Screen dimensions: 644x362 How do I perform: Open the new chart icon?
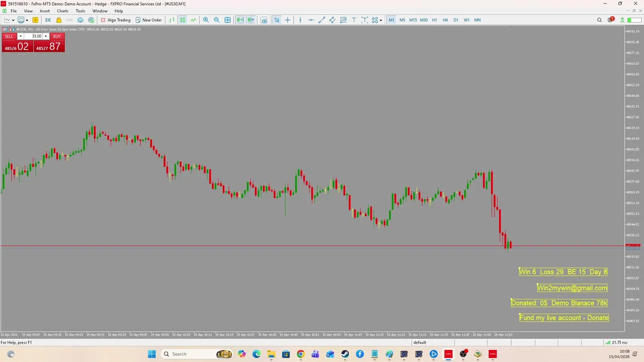(x=8, y=20)
